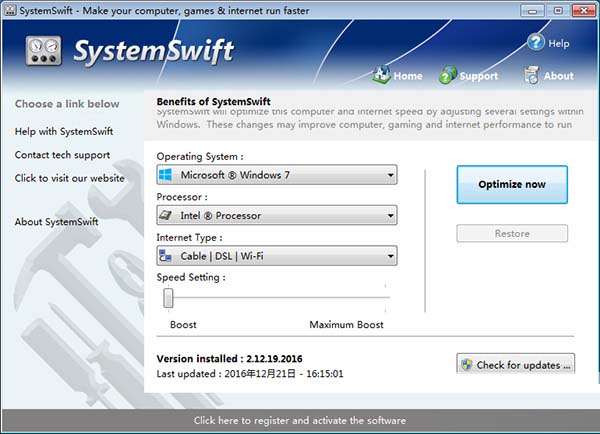Open Contact tech support link
Viewport: 600px width, 434px height.
pos(62,155)
